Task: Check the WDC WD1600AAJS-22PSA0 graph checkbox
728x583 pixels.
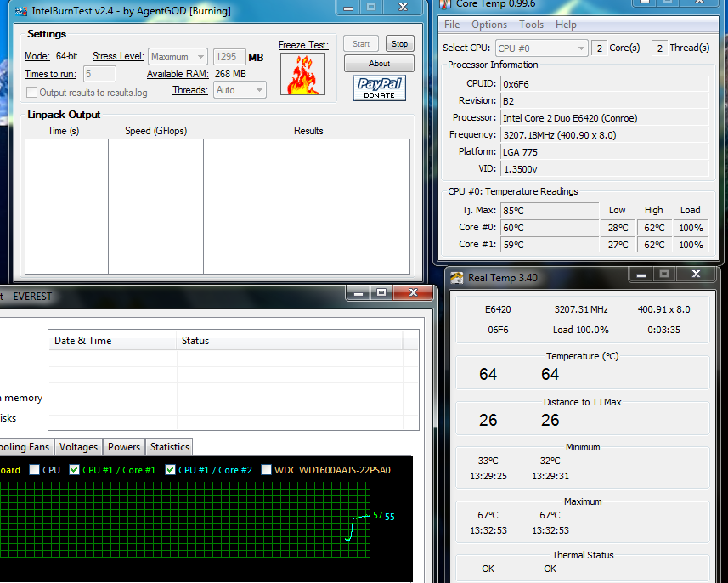Action: [x=266, y=470]
